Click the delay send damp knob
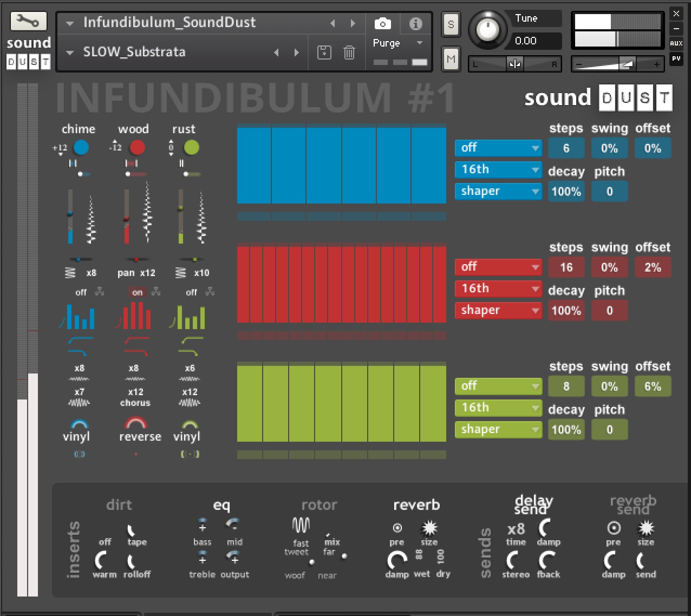 (x=545, y=527)
